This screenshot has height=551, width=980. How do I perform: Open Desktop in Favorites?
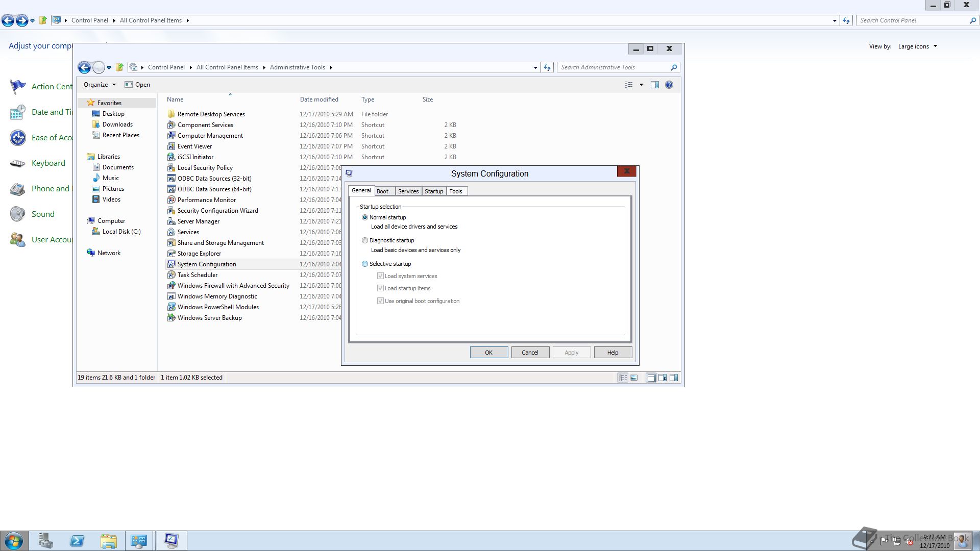coord(113,114)
